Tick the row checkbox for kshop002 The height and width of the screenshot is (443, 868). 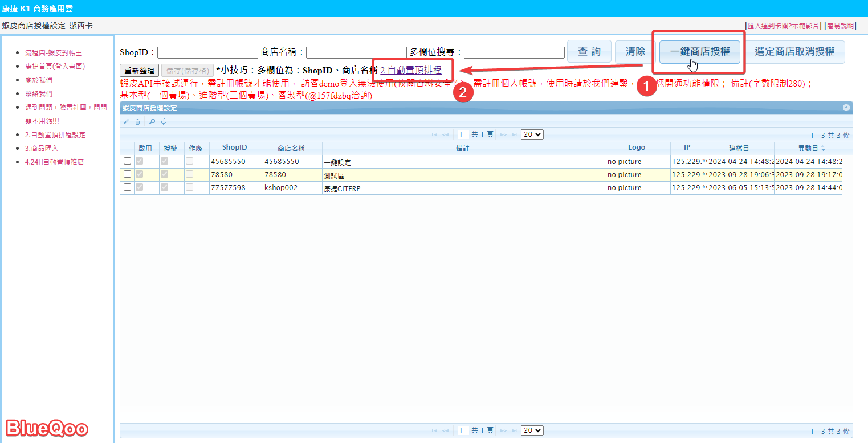(128, 187)
